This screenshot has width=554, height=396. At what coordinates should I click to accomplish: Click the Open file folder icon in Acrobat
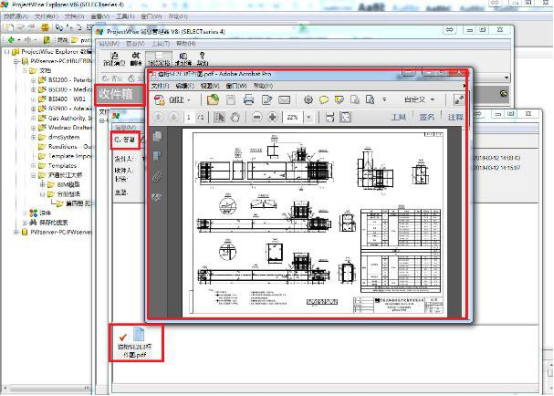coord(213,100)
